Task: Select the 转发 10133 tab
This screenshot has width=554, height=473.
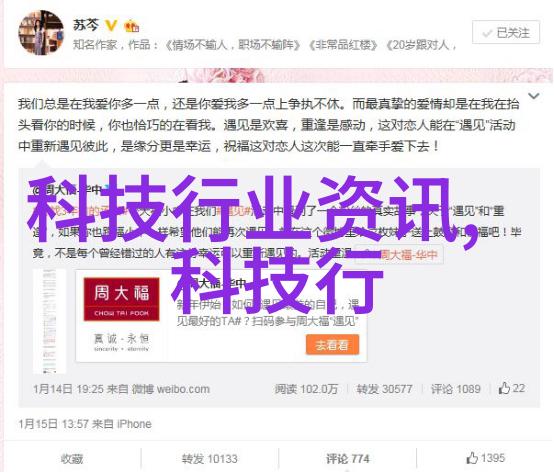Action: pyautogui.click(x=210, y=459)
